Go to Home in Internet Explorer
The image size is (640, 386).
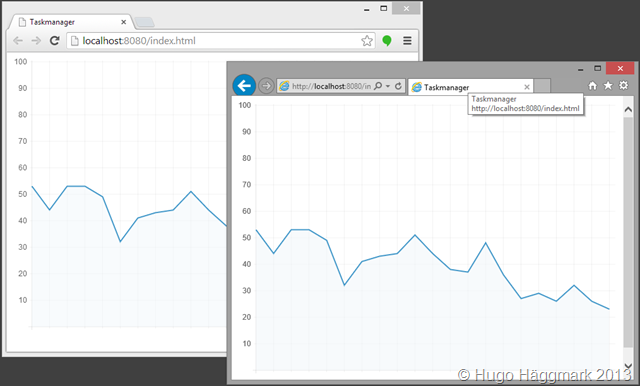[592, 85]
